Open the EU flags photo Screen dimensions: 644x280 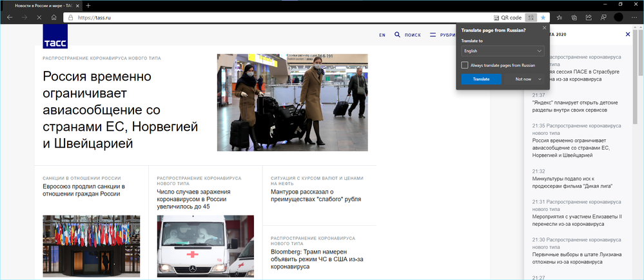(x=91, y=246)
